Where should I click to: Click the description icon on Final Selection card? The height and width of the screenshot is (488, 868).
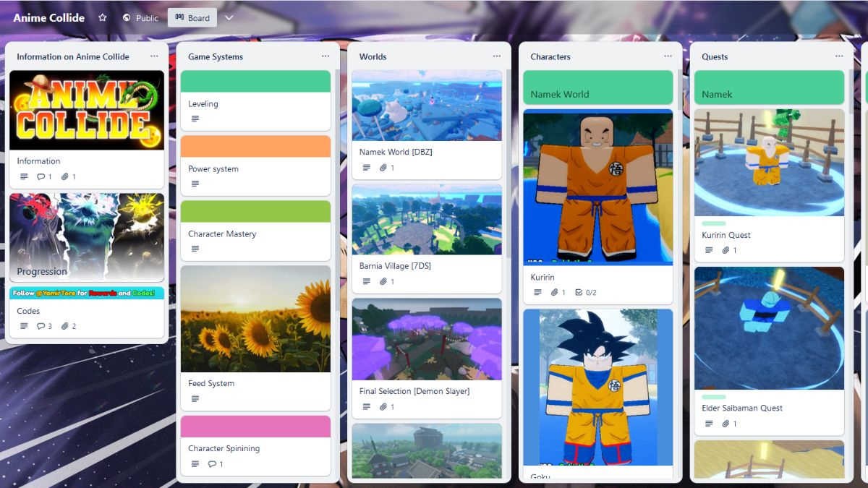pos(367,406)
